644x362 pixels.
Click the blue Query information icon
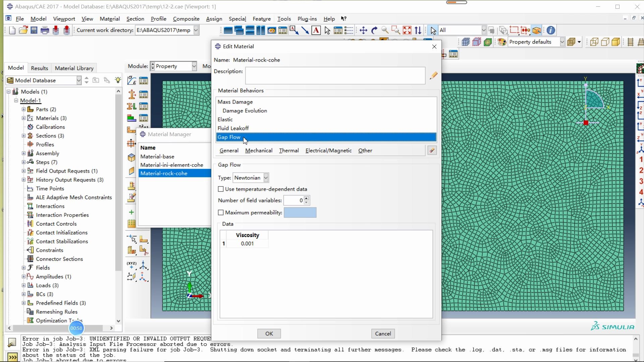coord(551,31)
